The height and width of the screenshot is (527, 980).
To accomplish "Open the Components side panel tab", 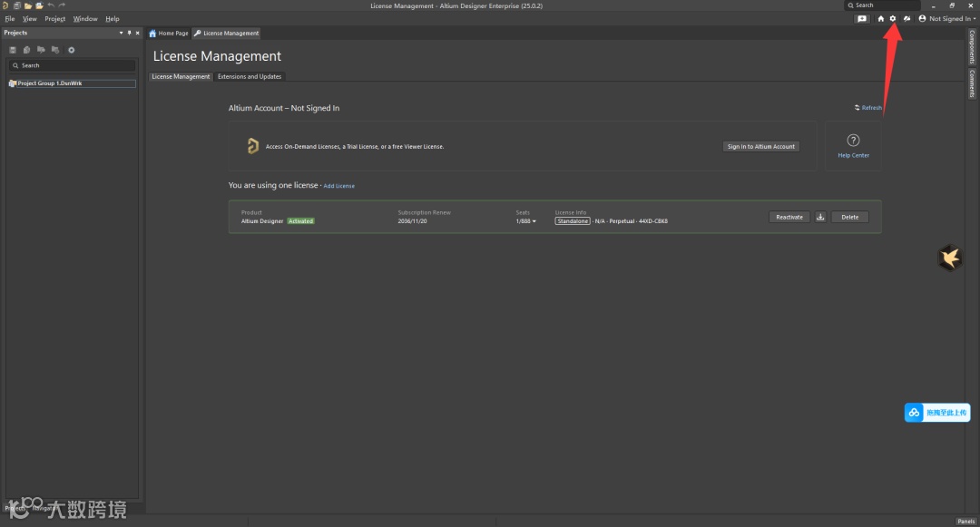I will tap(972, 47).
